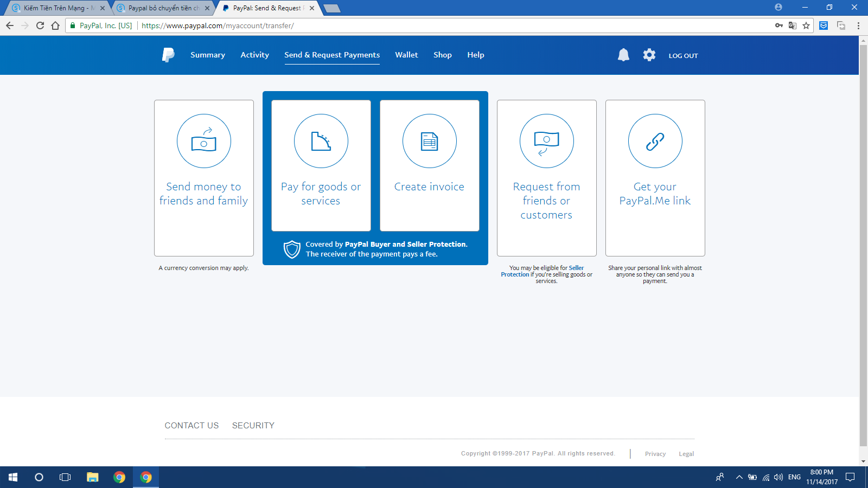Click the PayPal.Me chain link icon
Viewport: 868px width, 488px height.
click(x=655, y=141)
